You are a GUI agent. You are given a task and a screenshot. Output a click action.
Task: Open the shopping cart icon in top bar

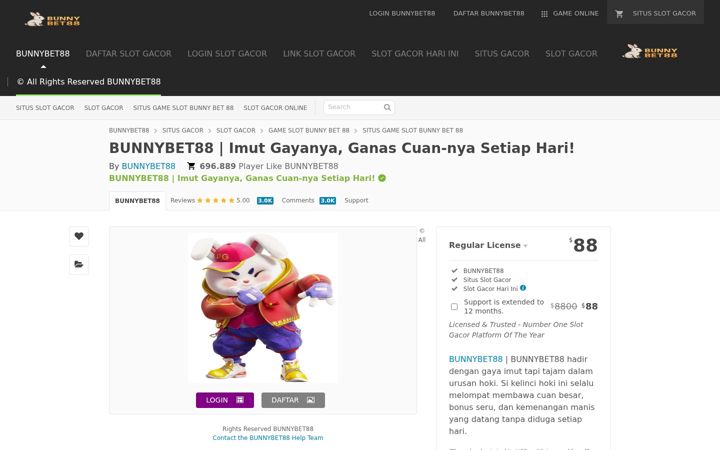tap(619, 14)
